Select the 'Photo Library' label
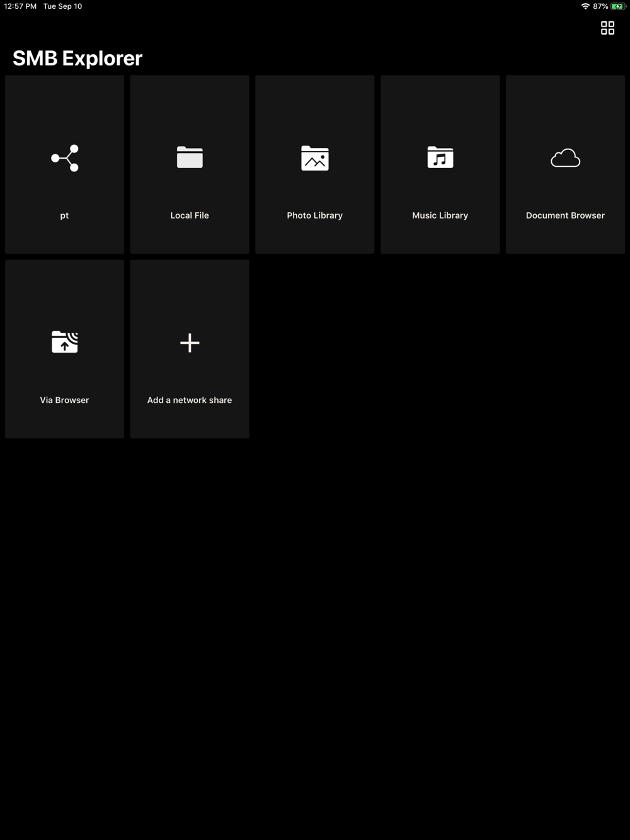Image resolution: width=630 pixels, height=840 pixels. coord(315,215)
